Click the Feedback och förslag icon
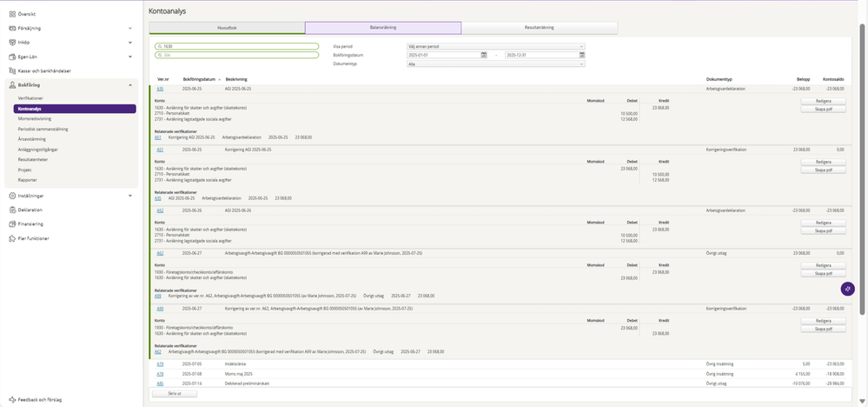The width and height of the screenshot is (868, 407). click(12, 399)
